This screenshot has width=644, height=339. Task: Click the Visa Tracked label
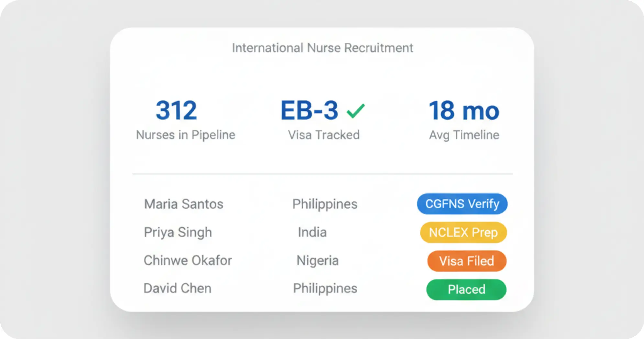tap(324, 135)
